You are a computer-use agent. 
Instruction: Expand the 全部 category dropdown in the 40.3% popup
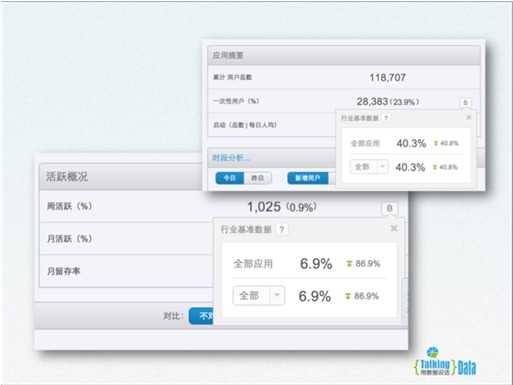coord(369,166)
